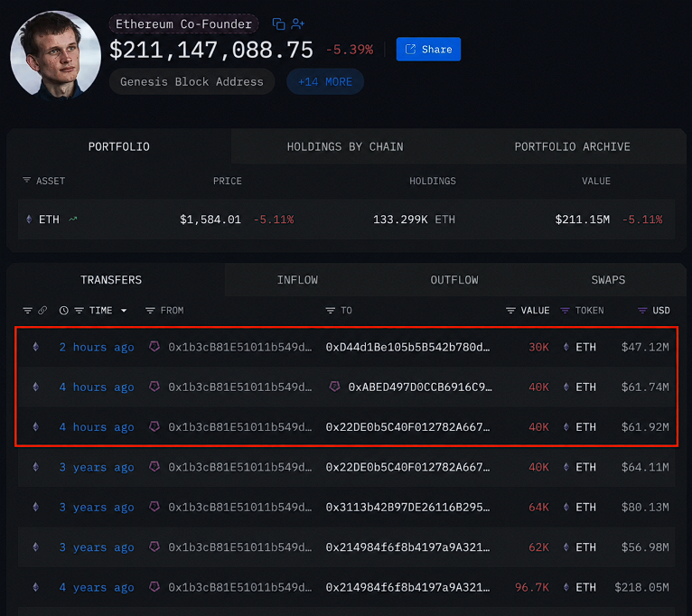Click the $211.15M portfolio value cell
The image size is (692, 616).
click(583, 219)
